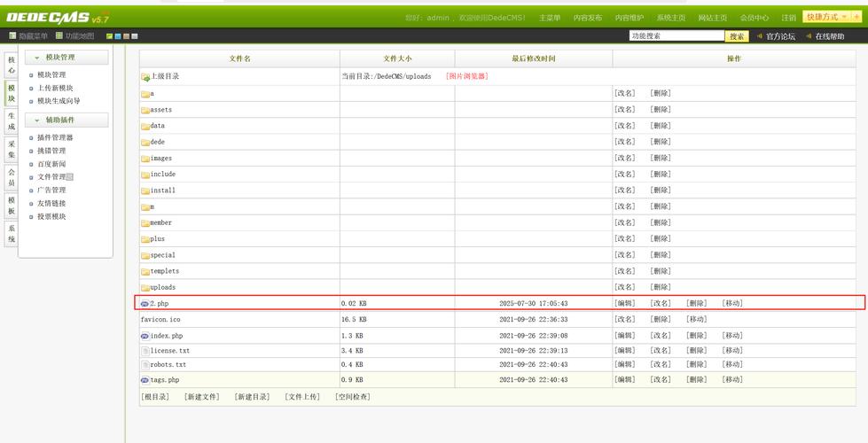Viewport: 868px width, 443px height.
Task: Click the 上级目录 parent folder icon
Action: [145, 77]
